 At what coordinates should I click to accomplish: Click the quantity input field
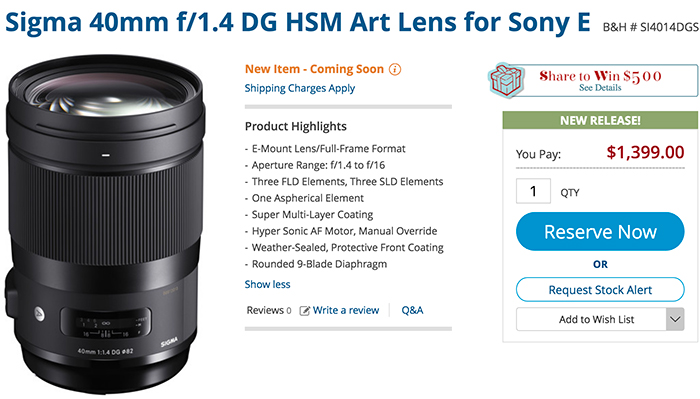(533, 191)
